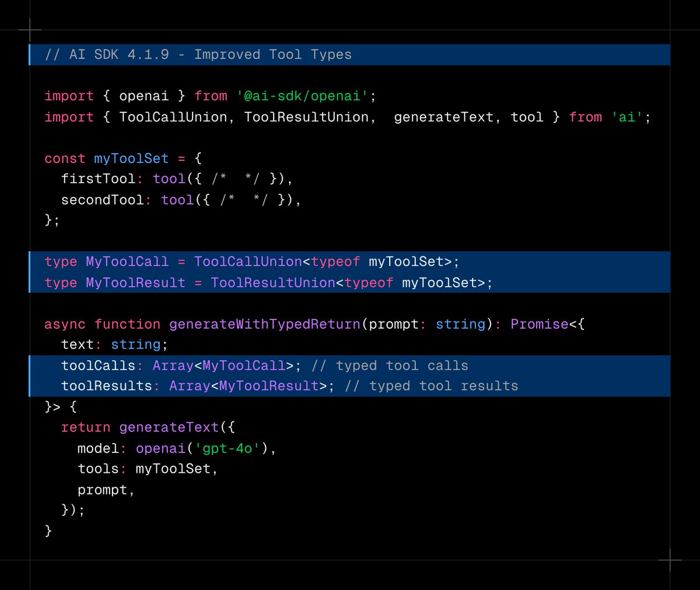Click the 'tools: myToolSet,' line
Screen dimensions: 700x590
148,469
